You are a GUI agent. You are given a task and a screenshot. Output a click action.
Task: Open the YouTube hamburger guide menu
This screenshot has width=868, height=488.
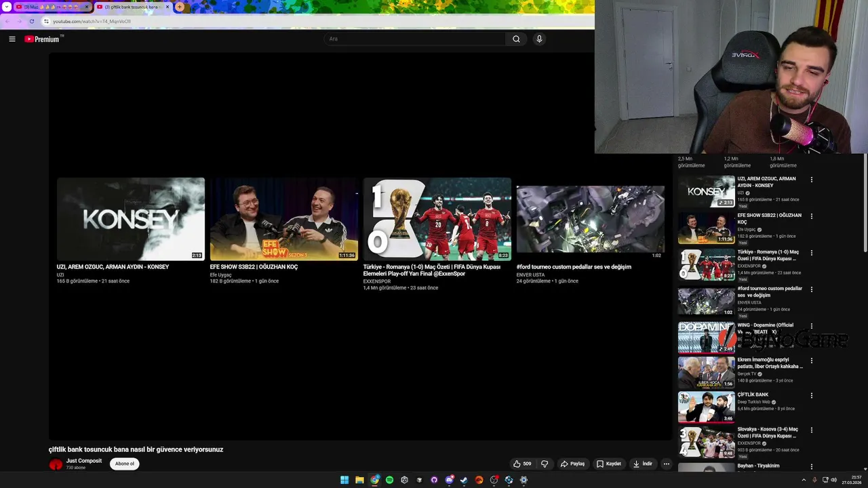12,39
